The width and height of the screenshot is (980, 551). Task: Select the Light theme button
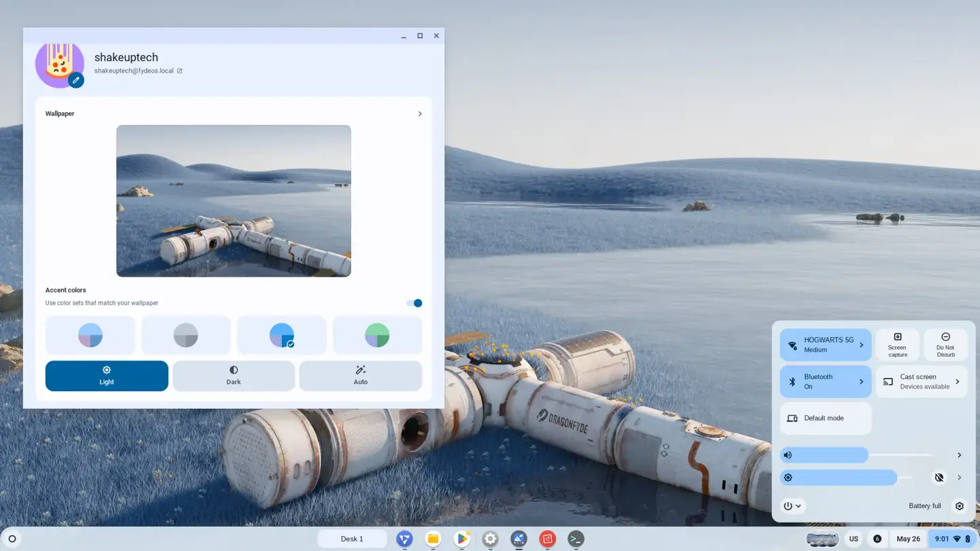[x=106, y=375]
